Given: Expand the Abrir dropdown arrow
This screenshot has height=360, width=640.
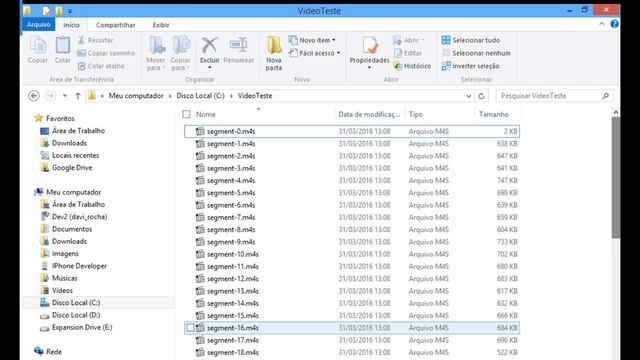Looking at the screenshot, I should tap(423, 40).
